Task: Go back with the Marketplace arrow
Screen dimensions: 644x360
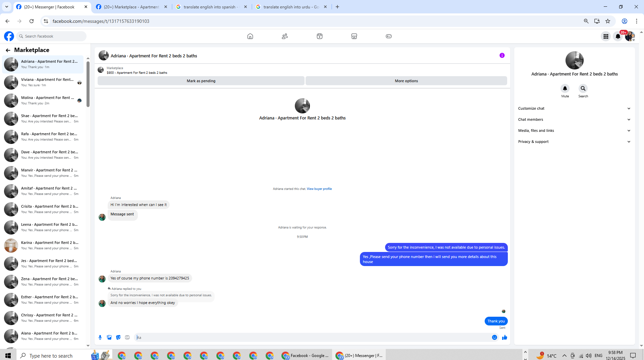Action: click(x=8, y=50)
